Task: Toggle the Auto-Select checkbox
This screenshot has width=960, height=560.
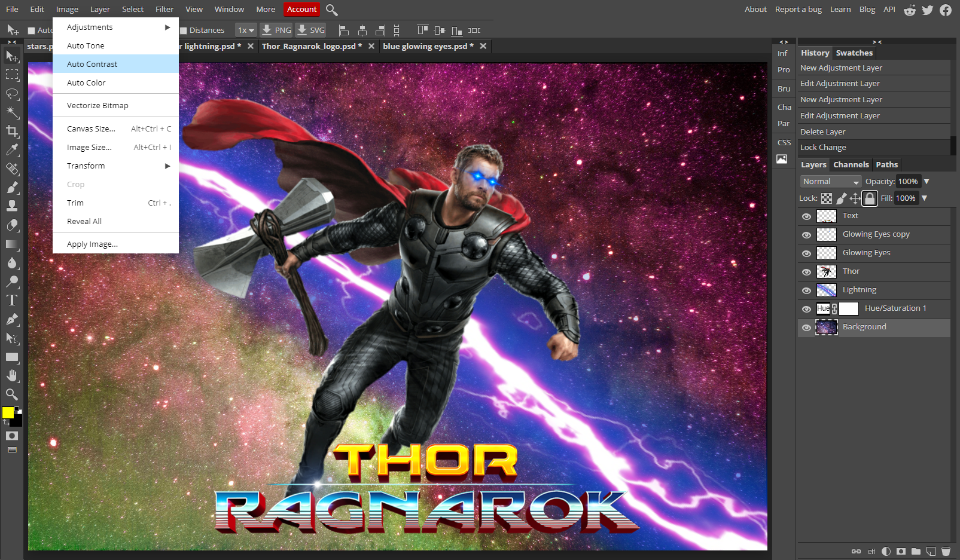Action: tap(32, 30)
